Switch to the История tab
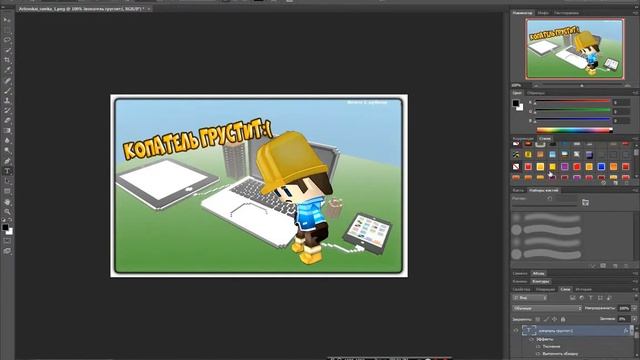The width and height of the screenshot is (640, 360). tap(583, 289)
